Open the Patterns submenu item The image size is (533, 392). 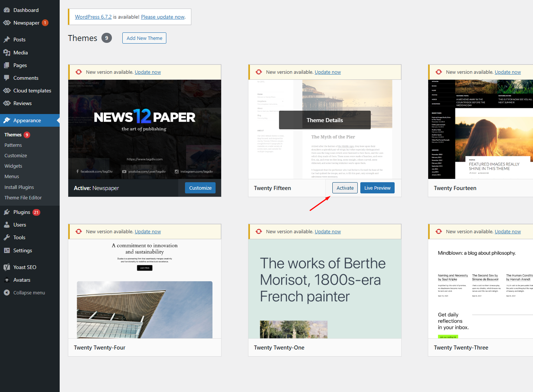pos(13,145)
